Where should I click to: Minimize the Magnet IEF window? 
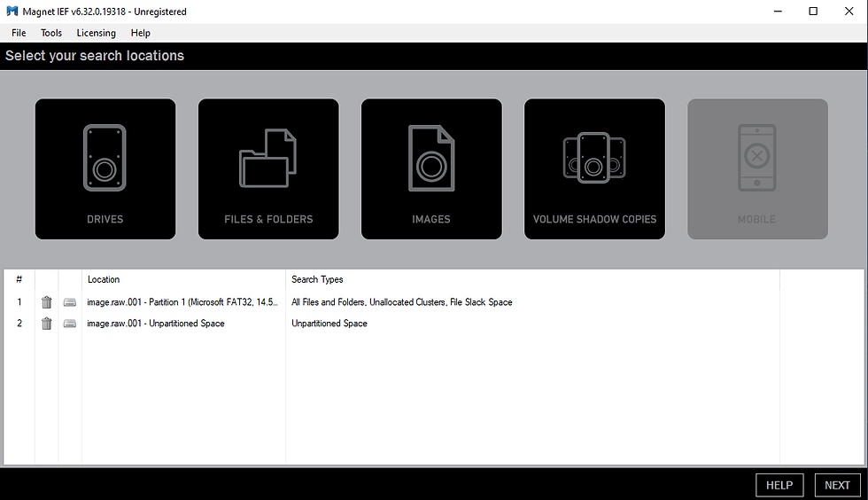click(778, 12)
